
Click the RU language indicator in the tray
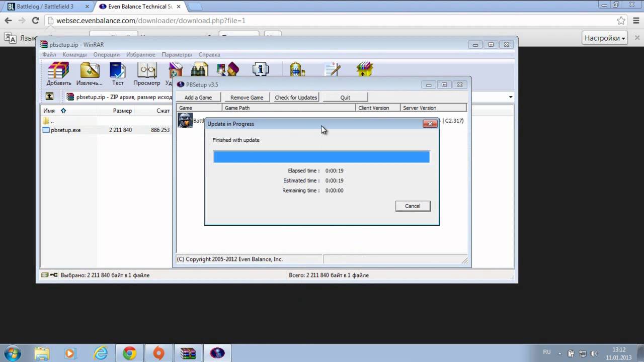pyautogui.click(x=547, y=352)
